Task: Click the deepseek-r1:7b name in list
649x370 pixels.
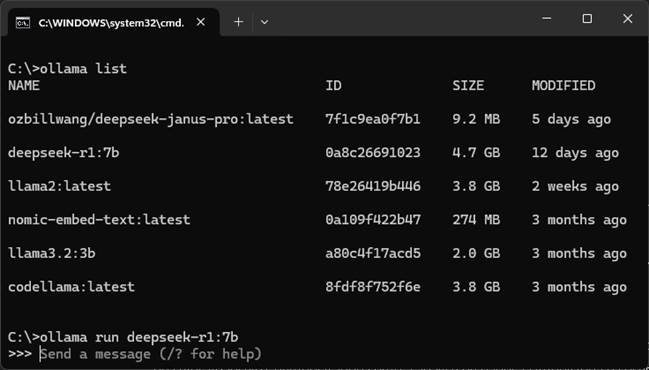Action: pos(64,153)
